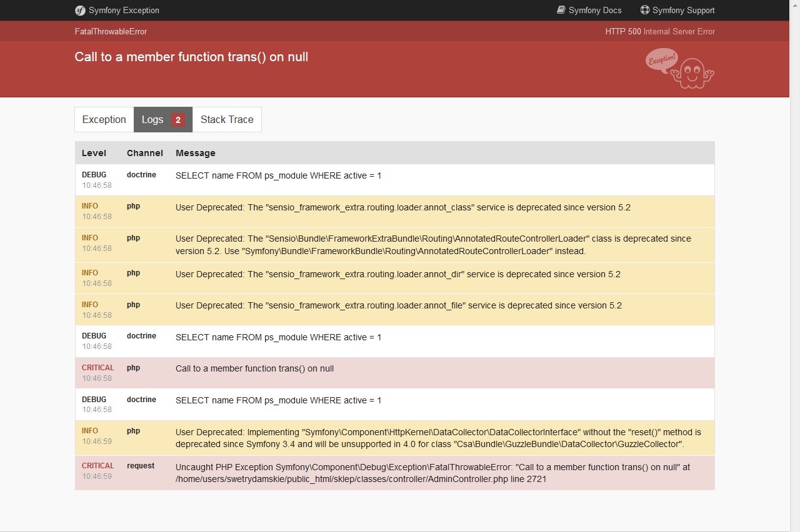Click the CRITICAL php log message about trans()
Image resolution: width=800 pixels, height=532 pixels.
[x=254, y=368]
